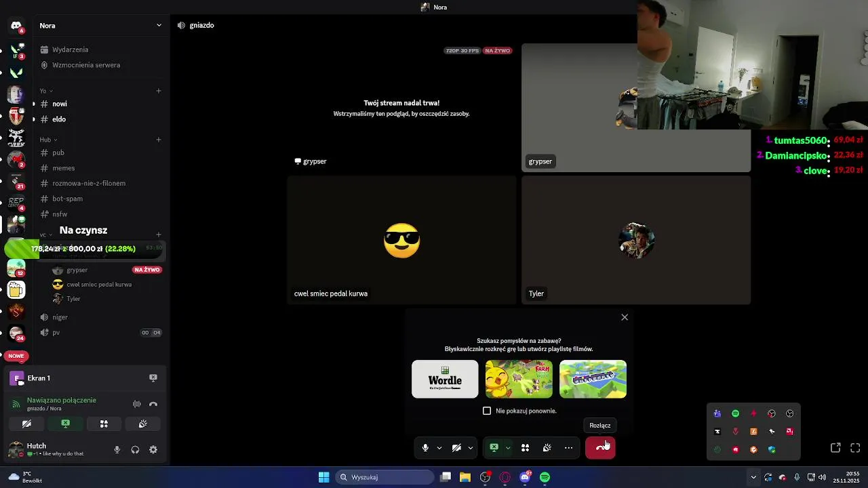Mute microphone in call control bar

click(425, 447)
